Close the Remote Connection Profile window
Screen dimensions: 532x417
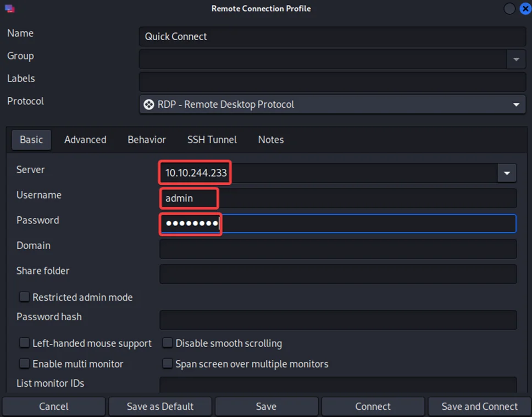(x=525, y=9)
